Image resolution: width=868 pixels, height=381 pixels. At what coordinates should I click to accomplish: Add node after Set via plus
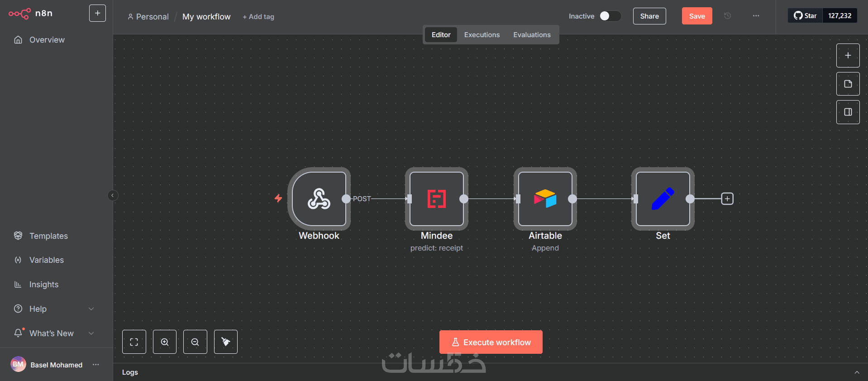point(727,199)
